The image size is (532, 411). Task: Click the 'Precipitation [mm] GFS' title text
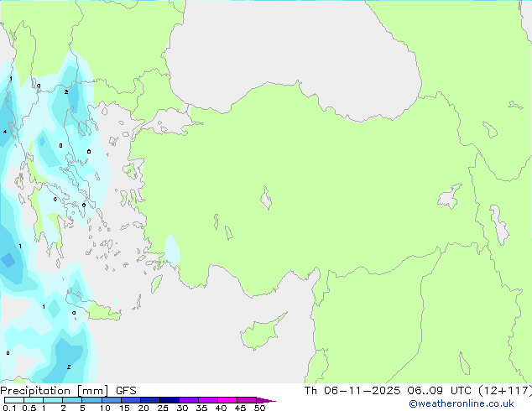68,391
